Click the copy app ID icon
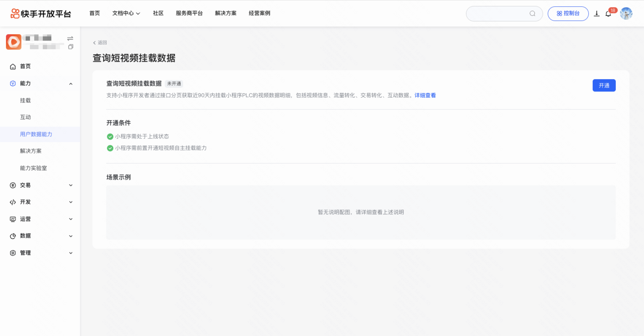Viewport: 644px width, 336px height. pyautogui.click(x=71, y=47)
